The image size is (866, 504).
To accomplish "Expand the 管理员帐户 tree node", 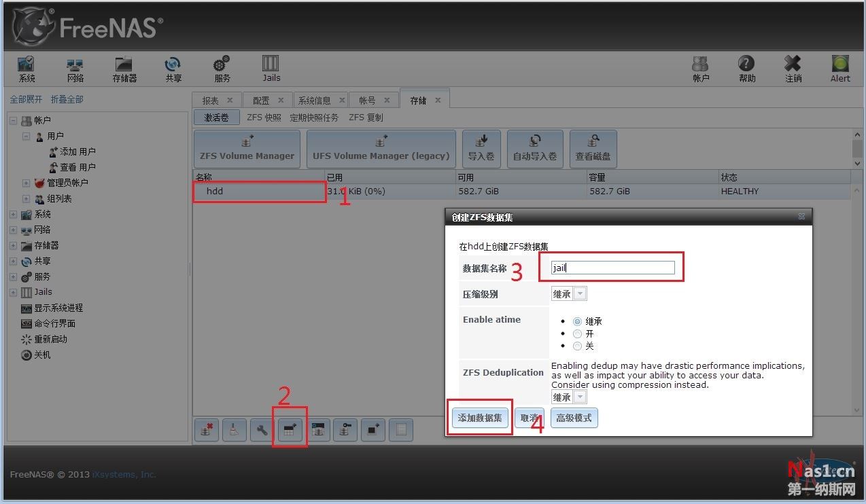I will point(26,183).
